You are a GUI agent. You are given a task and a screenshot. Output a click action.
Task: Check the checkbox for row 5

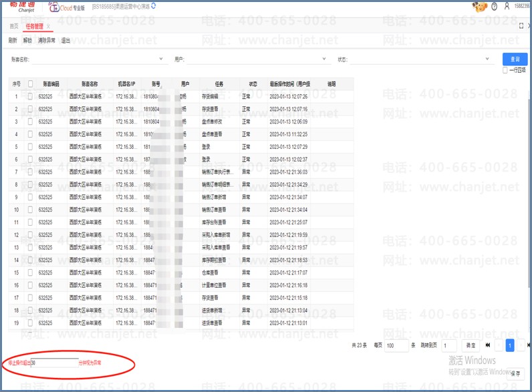pyautogui.click(x=30, y=146)
